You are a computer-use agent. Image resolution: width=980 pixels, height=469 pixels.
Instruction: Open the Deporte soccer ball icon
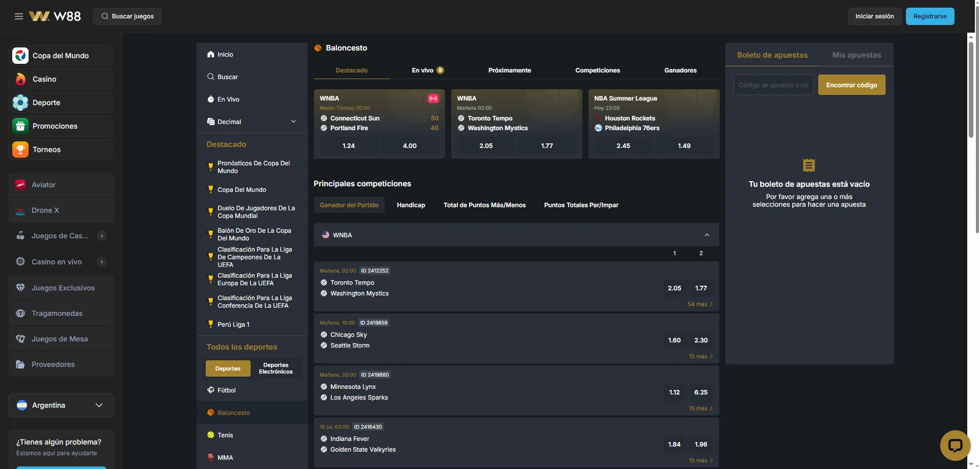pyautogui.click(x=20, y=103)
